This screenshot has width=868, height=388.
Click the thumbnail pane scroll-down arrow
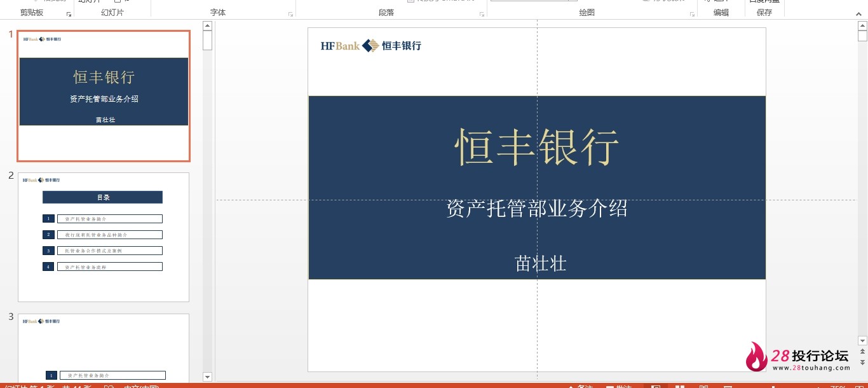tap(207, 377)
